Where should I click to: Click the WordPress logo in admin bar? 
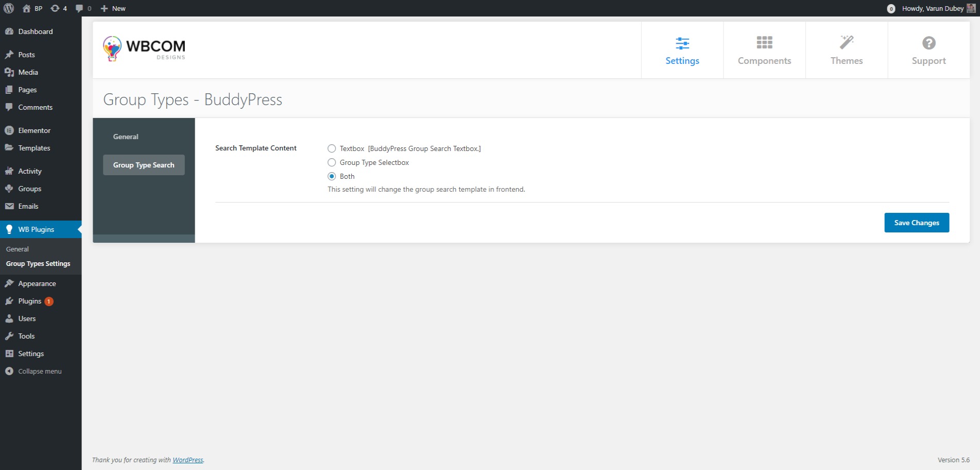coord(9,8)
